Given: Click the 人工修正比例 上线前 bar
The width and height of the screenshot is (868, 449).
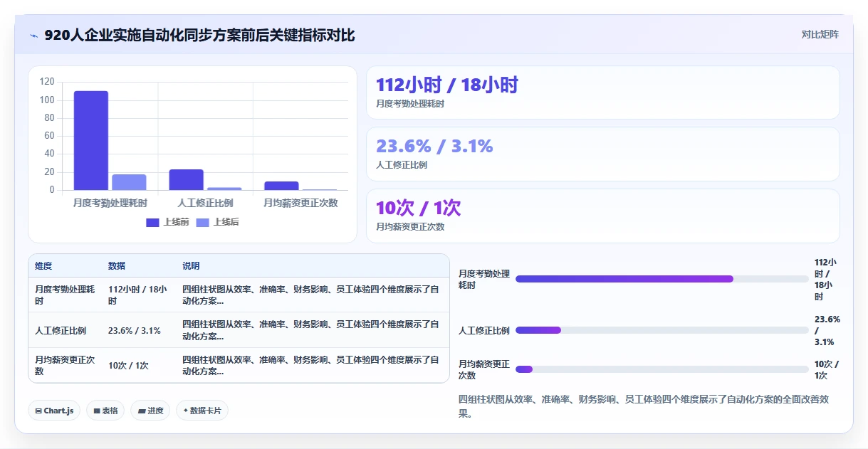Looking at the screenshot, I should [x=186, y=179].
